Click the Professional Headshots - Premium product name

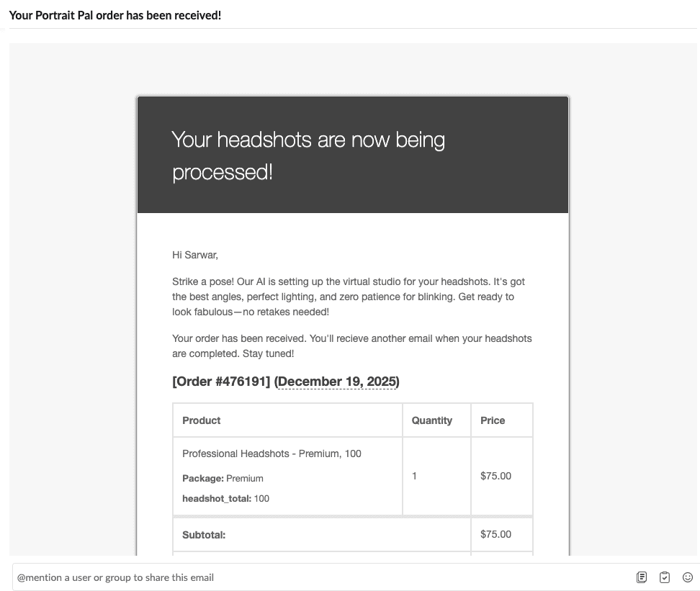point(271,454)
